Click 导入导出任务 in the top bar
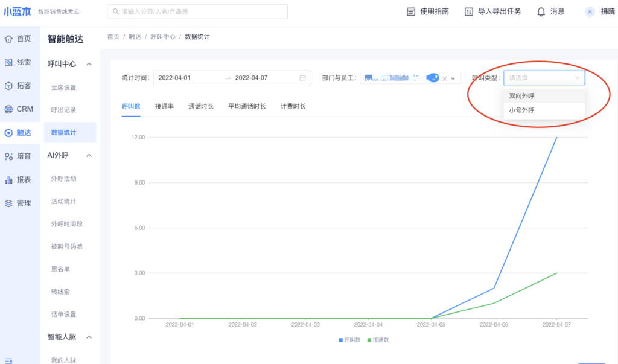Viewport: 618px width, 364px height. (x=492, y=12)
